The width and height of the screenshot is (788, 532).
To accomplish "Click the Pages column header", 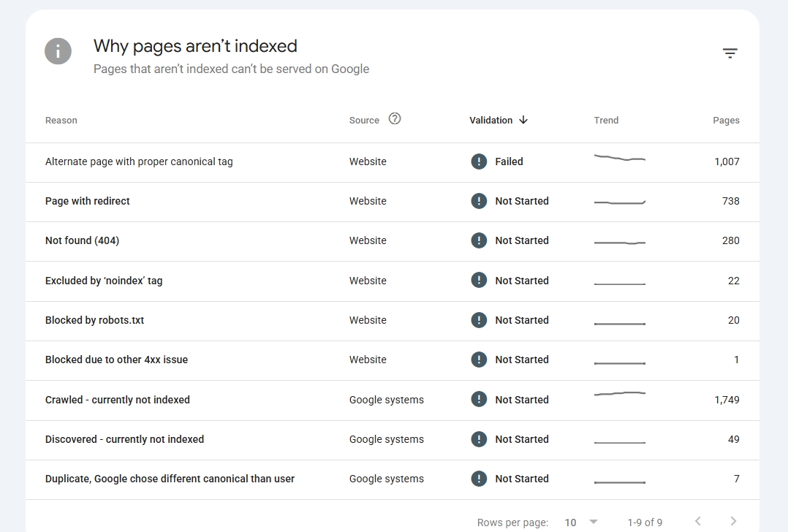I will (x=726, y=120).
